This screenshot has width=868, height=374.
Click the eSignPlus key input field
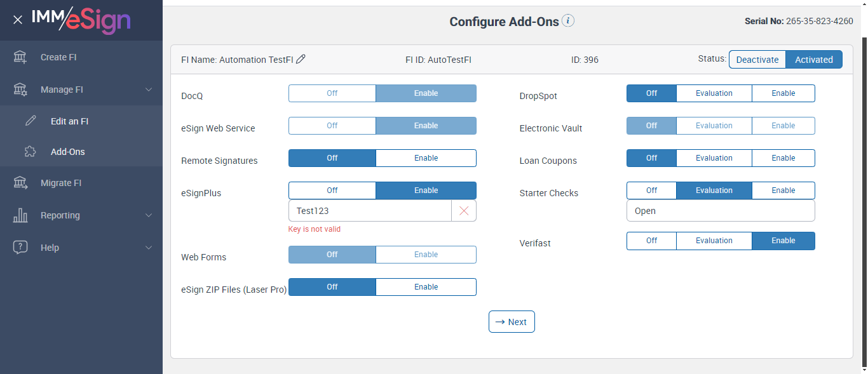[x=370, y=211]
